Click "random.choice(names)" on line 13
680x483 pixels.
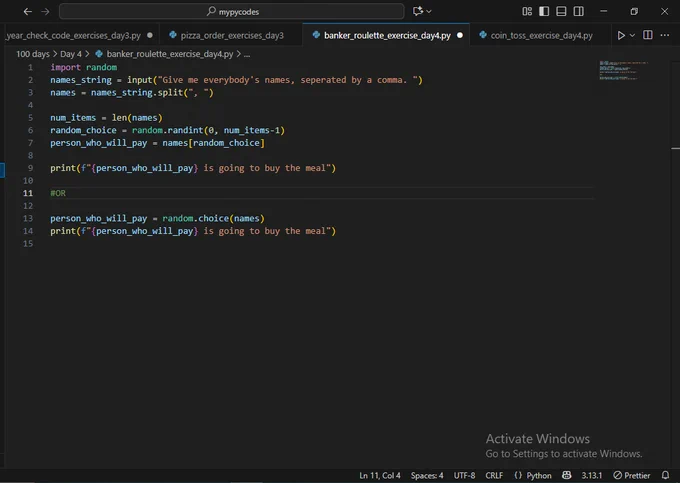point(213,219)
